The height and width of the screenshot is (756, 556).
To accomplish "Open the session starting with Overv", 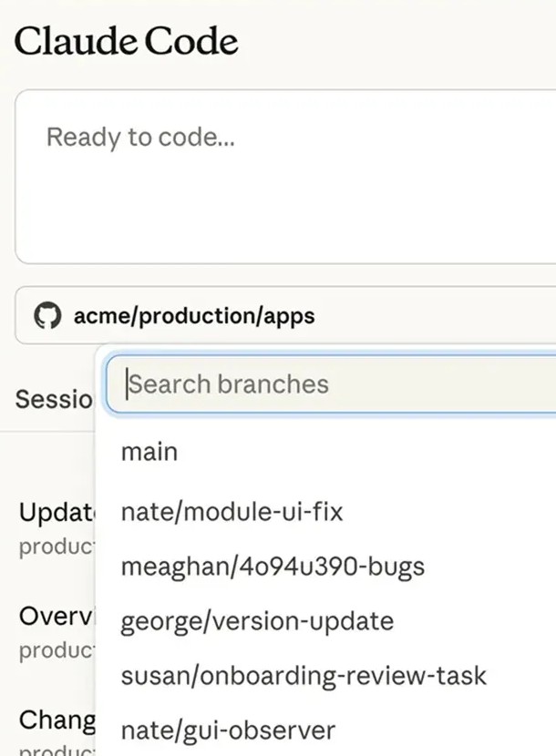I will click(x=57, y=632).
